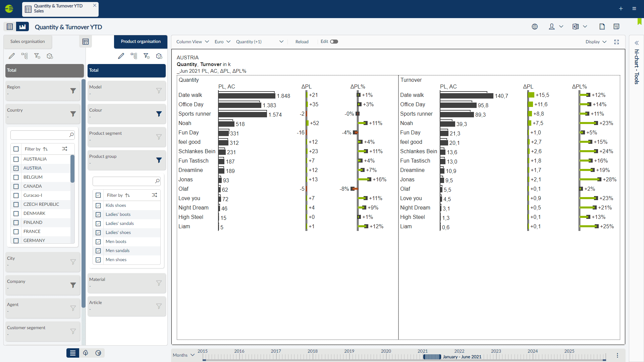Click the Country filter funnel icon
Screen dimensions: 644x362
coord(73,114)
